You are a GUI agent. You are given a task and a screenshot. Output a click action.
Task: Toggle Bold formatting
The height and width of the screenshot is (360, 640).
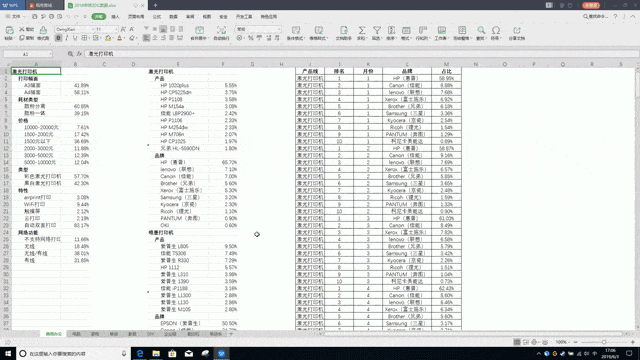pyautogui.click(x=58, y=38)
